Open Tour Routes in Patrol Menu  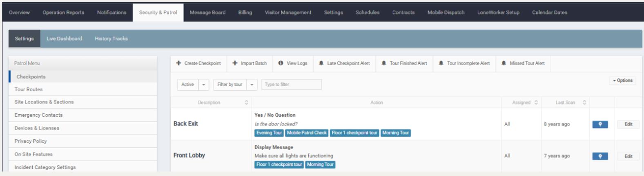tap(83, 89)
